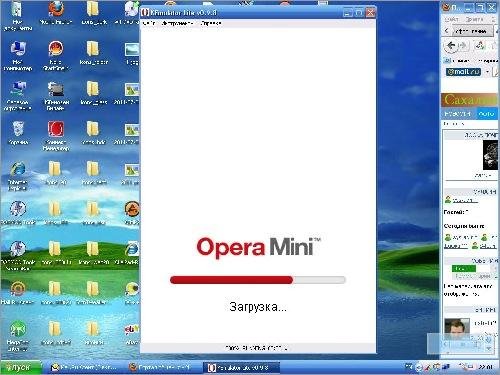
Task: Click the KEmulator title bar Opera icon
Action: pyautogui.click(x=145, y=13)
